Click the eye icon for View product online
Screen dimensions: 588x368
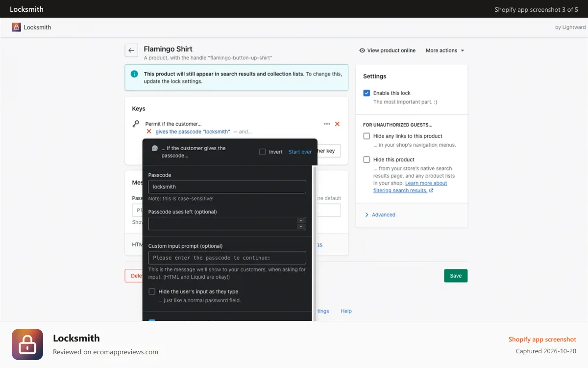coord(362,51)
